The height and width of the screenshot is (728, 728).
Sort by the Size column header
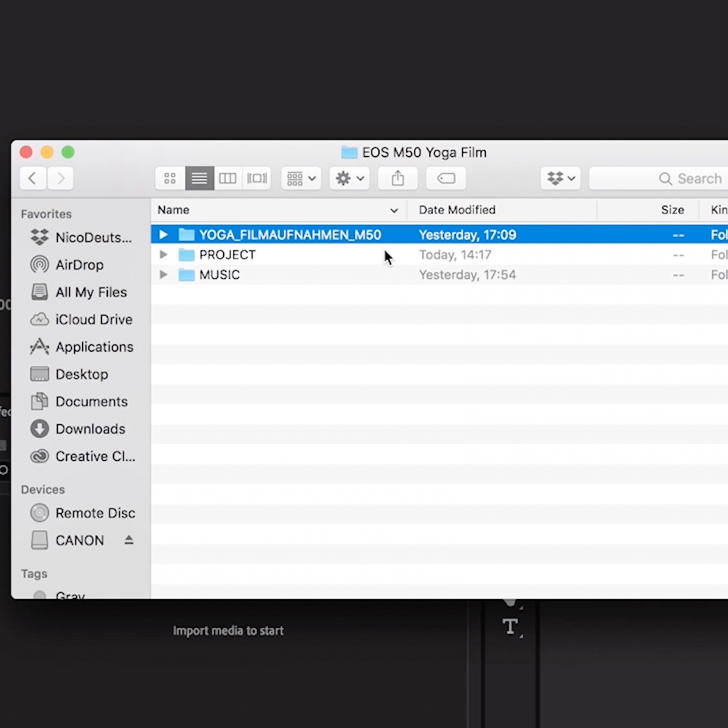click(x=648, y=210)
